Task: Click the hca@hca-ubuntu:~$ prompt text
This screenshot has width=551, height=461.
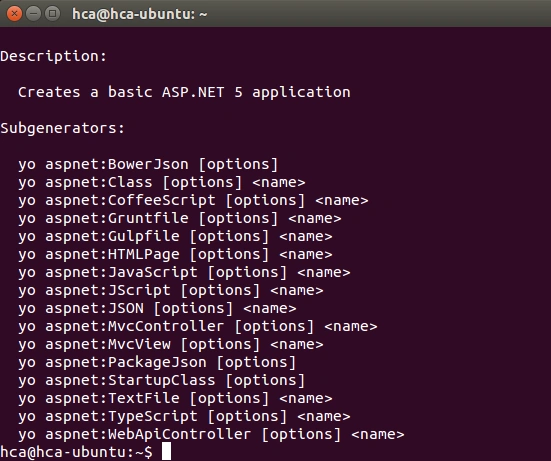Action: (x=77, y=452)
